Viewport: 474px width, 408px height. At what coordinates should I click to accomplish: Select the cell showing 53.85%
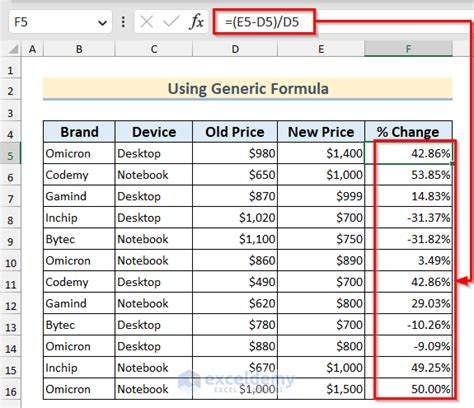click(x=408, y=175)
